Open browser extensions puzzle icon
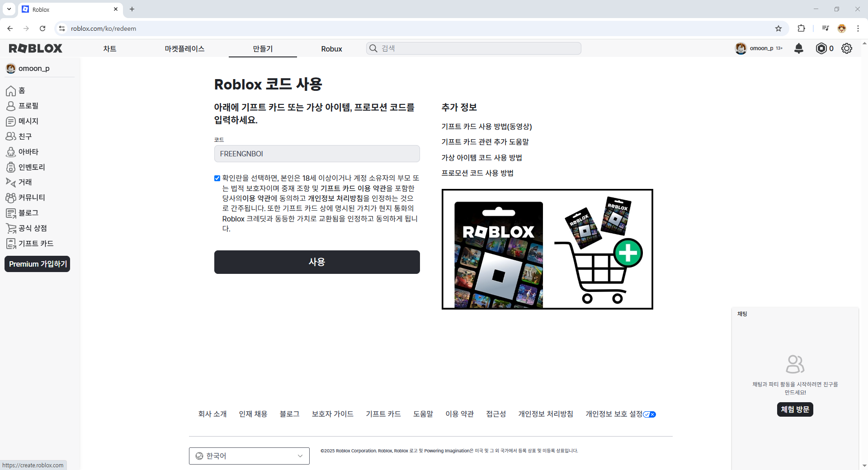This screenshot has height=470, width=868. 801,28
